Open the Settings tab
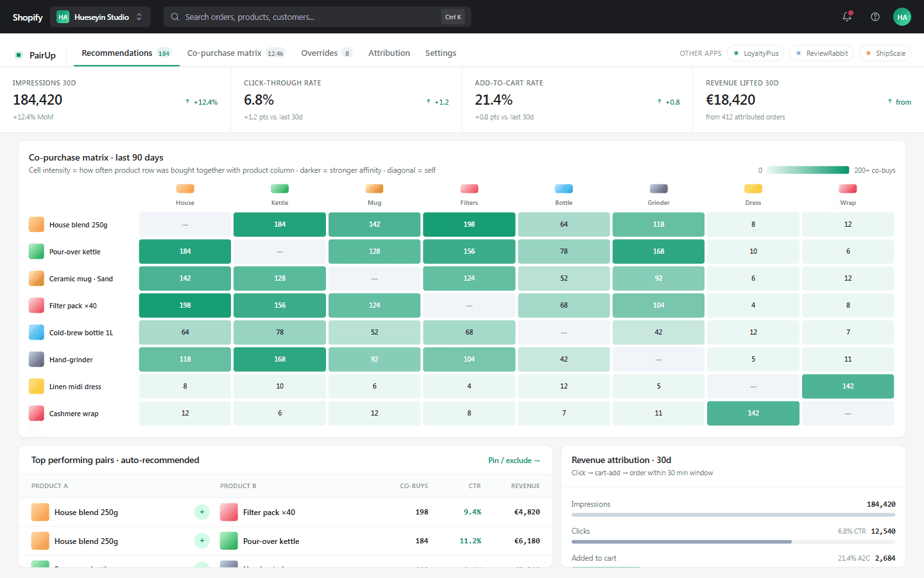The width and height of the screenshot is (924, 578). coord(441,53)
